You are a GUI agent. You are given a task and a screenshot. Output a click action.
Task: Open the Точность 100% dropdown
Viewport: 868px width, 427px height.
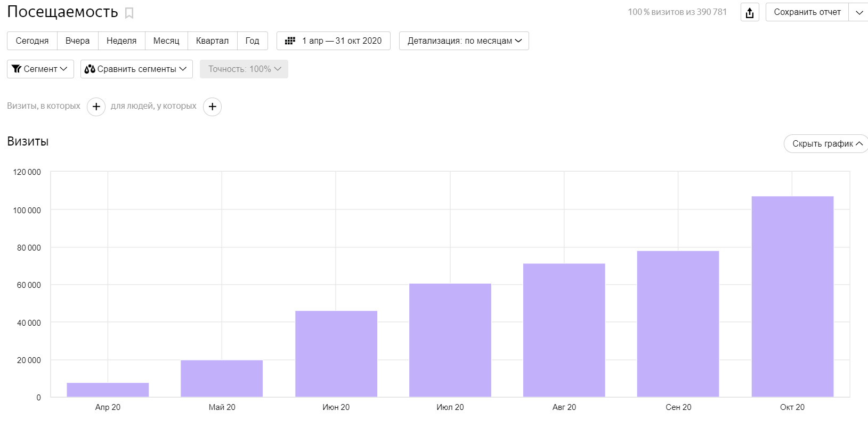pos(244,69)
